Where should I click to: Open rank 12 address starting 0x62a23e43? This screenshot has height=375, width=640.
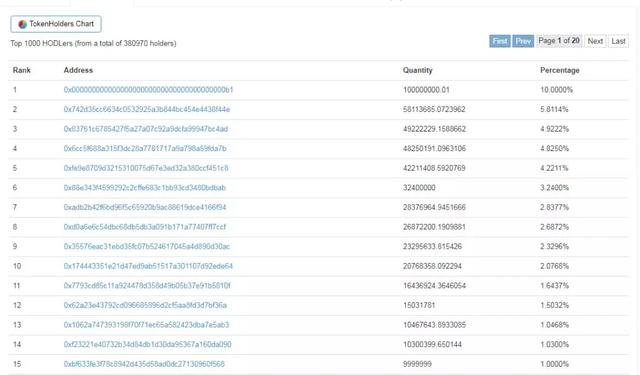click(145, 305)
